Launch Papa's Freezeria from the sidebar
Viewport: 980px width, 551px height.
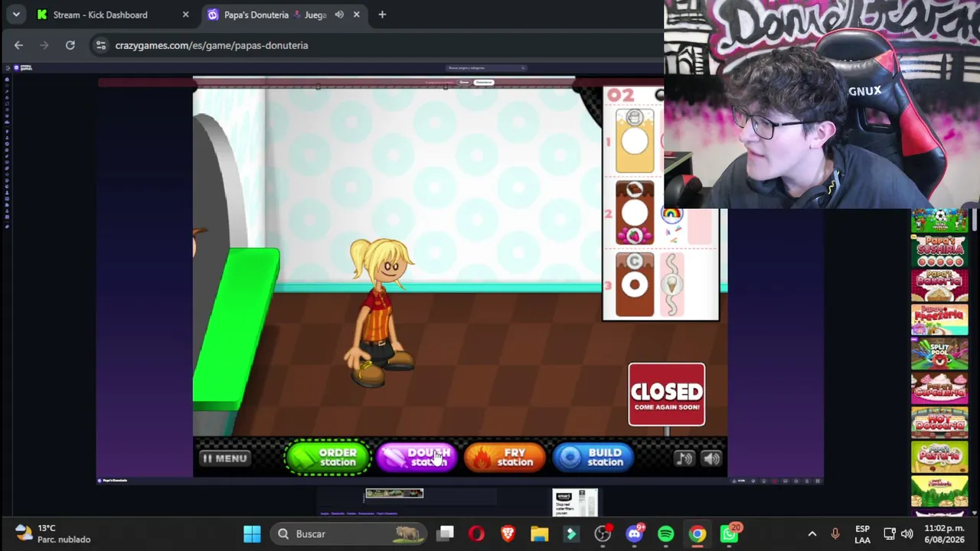coord(939,320)
